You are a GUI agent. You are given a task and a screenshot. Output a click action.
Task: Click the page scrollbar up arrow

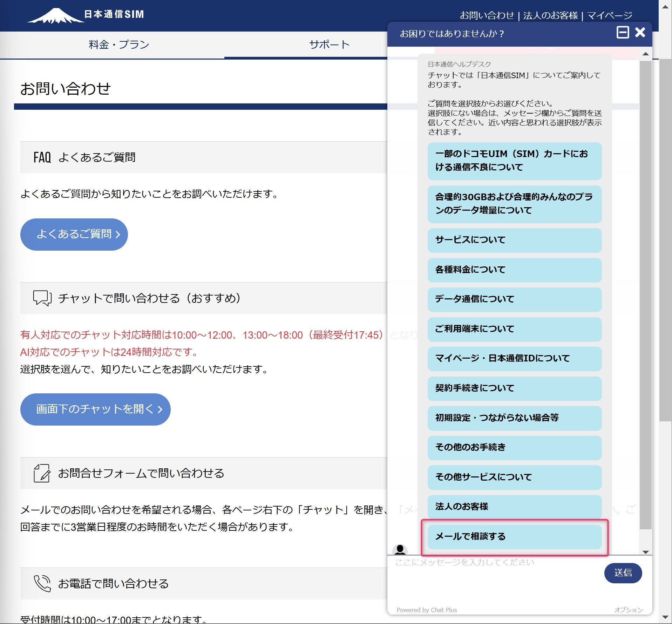(665, 7)
